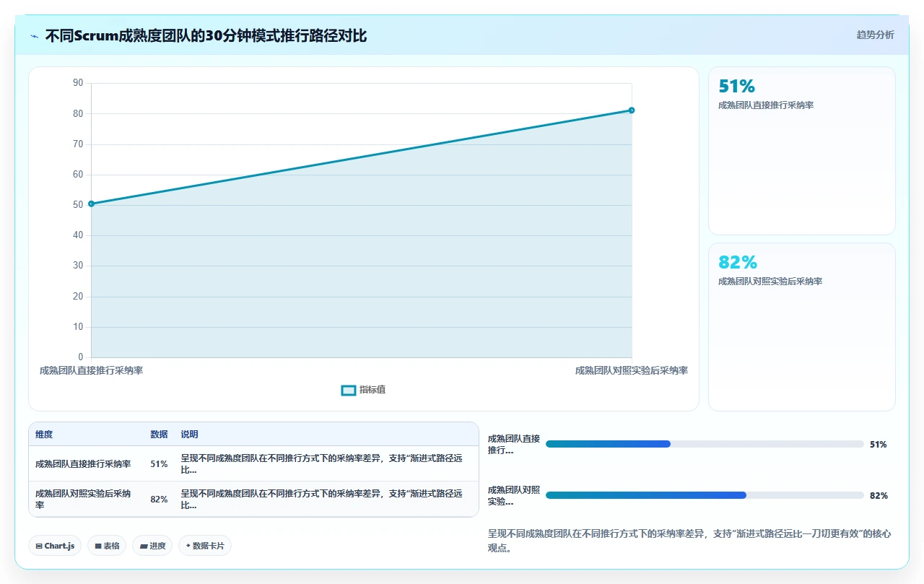This screenshot has height=584, width=924.
Task: Click the lightning icon beside the title
Action: tap(34, 35)
